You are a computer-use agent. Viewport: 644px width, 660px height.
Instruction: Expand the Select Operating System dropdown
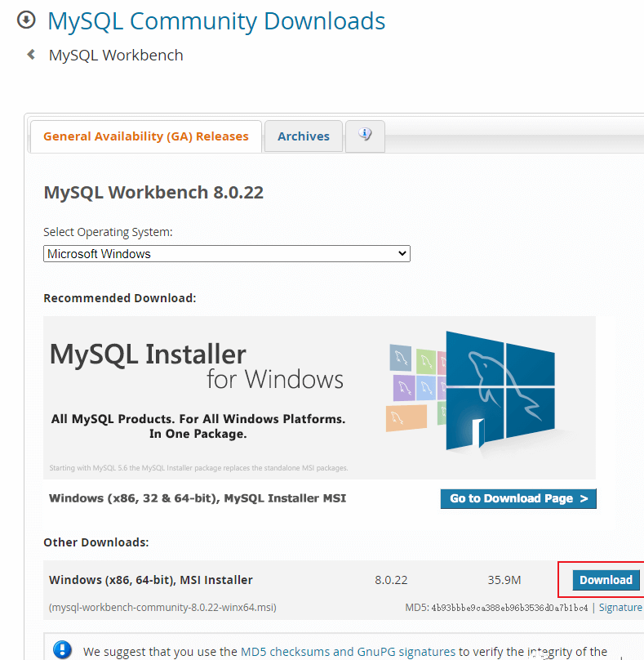(x=227, y=254)
